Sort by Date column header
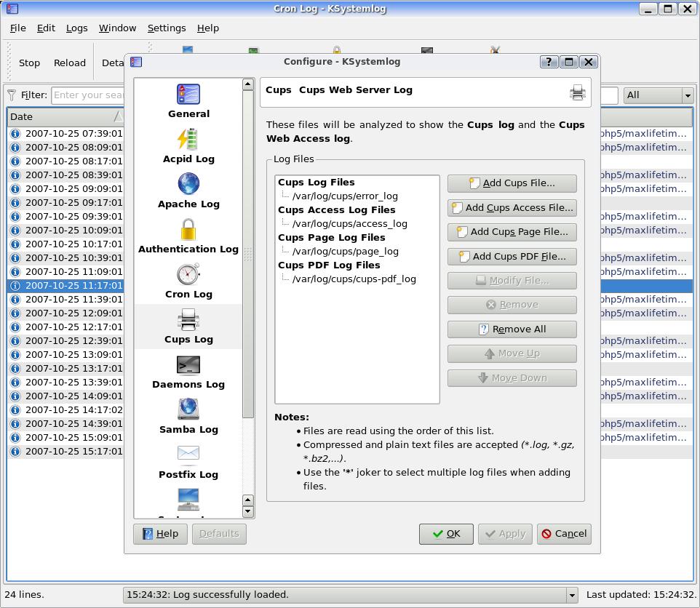700x608 pixels. tap(65, 117)
